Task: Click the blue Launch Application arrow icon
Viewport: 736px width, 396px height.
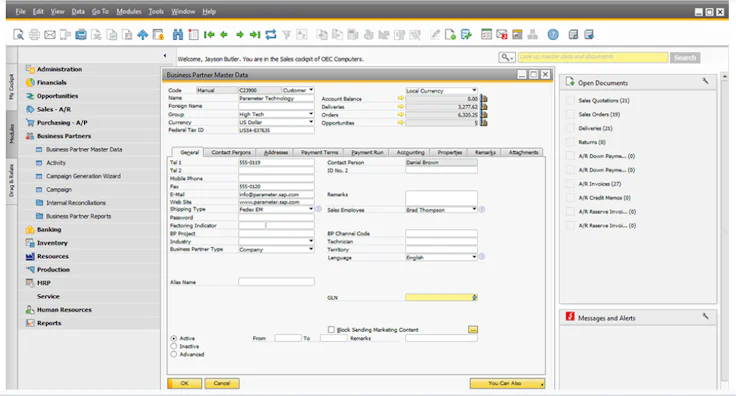Action: pos(143,34)
